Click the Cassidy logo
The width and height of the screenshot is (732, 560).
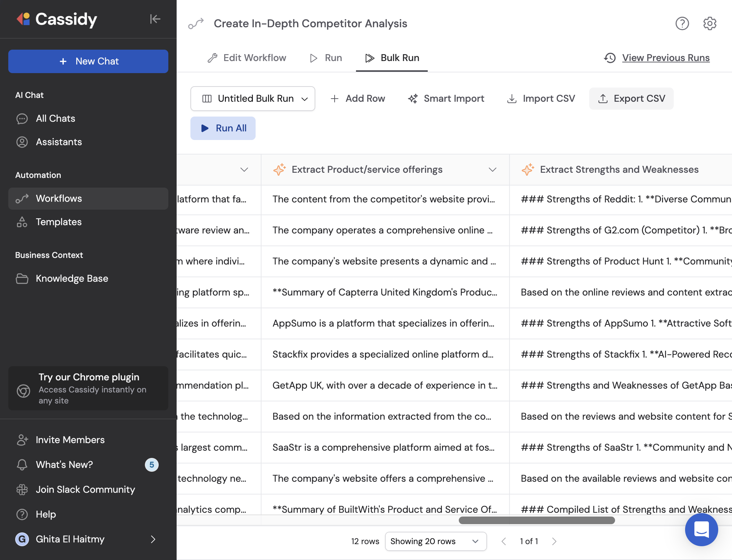[57, 19]
